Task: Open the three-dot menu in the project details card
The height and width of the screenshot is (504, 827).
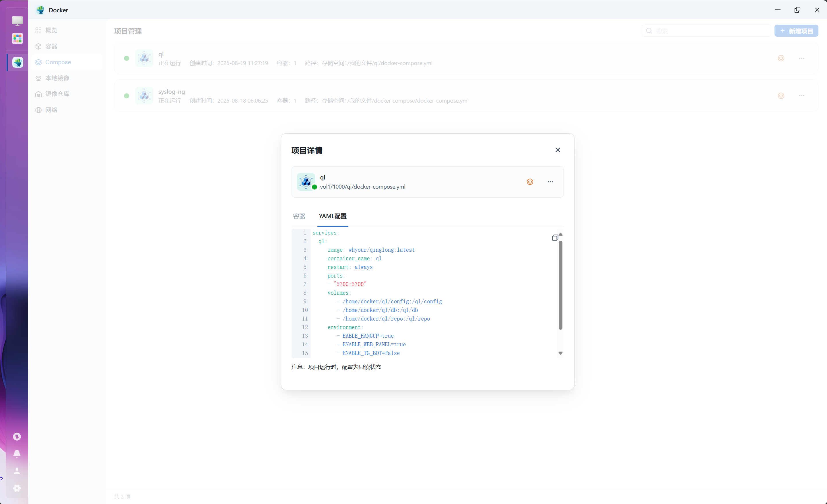Action: point(550,182)
